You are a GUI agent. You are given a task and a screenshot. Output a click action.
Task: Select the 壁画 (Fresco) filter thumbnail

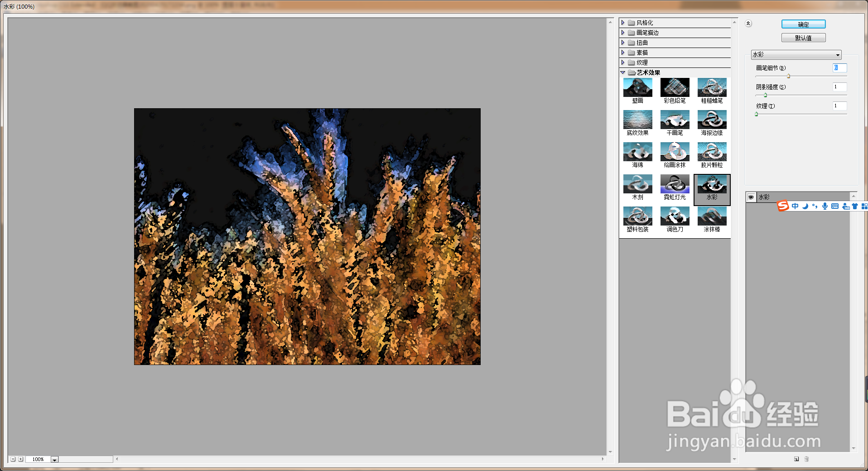[x=637, y=87]
